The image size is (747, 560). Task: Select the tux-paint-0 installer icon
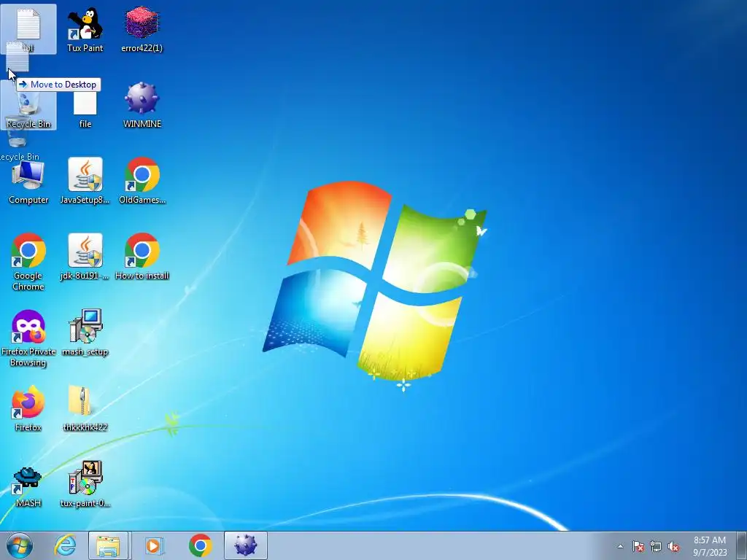coord(85,485)
